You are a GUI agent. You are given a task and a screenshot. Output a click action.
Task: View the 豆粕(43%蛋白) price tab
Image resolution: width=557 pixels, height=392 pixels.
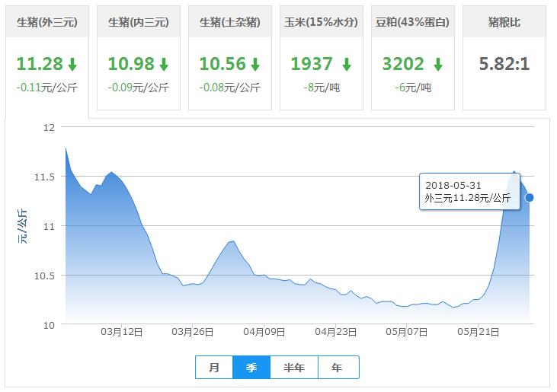[x=413, y=22]
